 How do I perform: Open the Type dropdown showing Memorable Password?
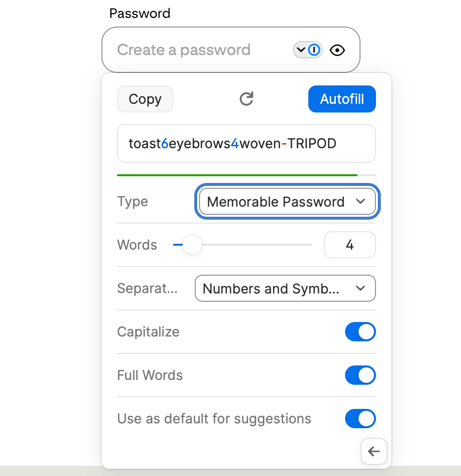(x=287, y=201)
